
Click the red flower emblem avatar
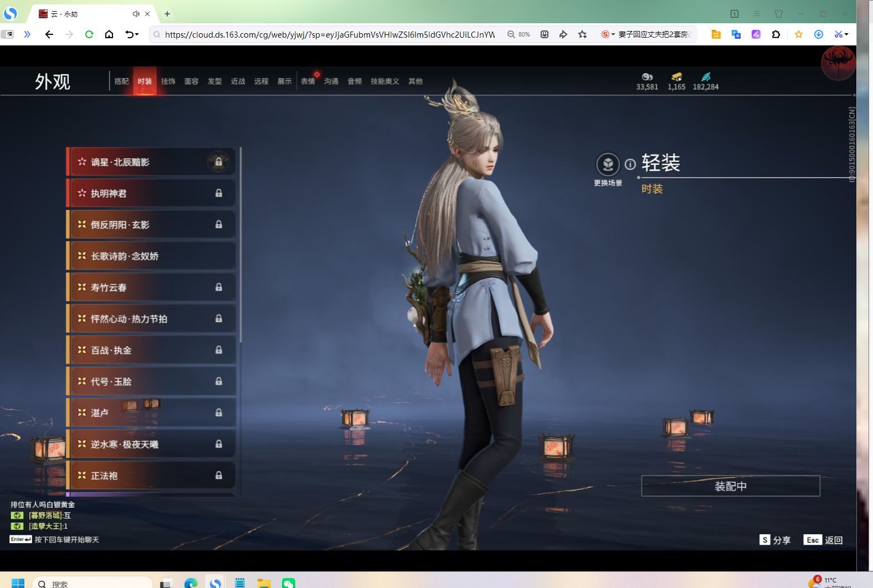(x=838, y=63)
